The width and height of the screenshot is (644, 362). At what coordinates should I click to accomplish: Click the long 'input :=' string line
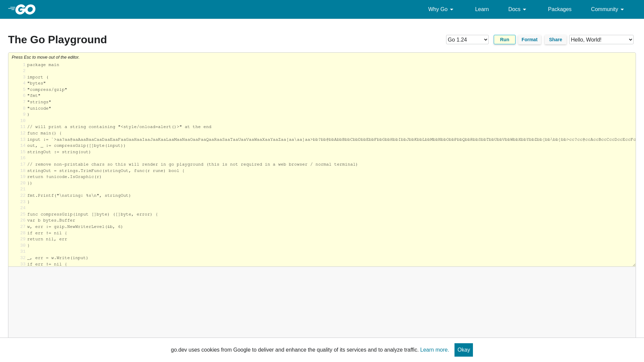pos(331,140)
